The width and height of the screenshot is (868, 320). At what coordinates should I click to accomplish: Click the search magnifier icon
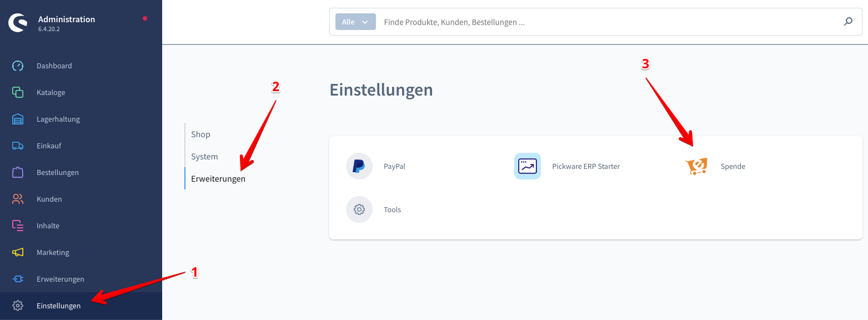pos(848,22)
